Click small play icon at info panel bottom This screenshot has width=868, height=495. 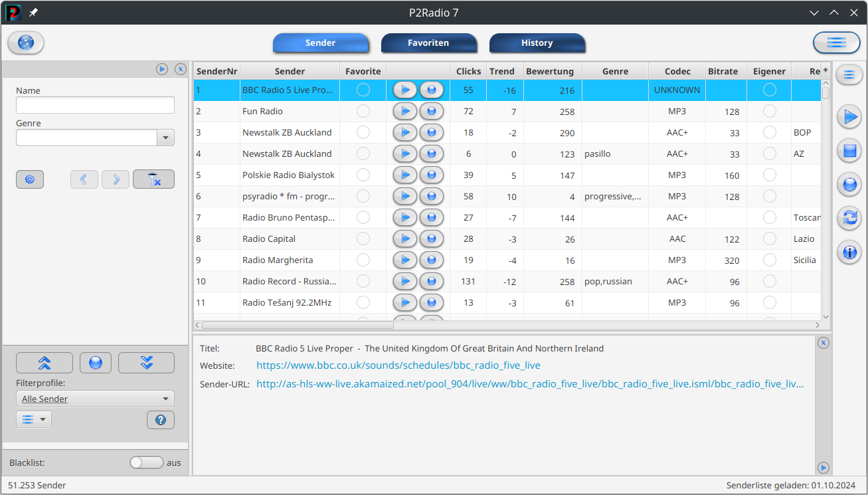pyautogui.click(x=824, y=467)
